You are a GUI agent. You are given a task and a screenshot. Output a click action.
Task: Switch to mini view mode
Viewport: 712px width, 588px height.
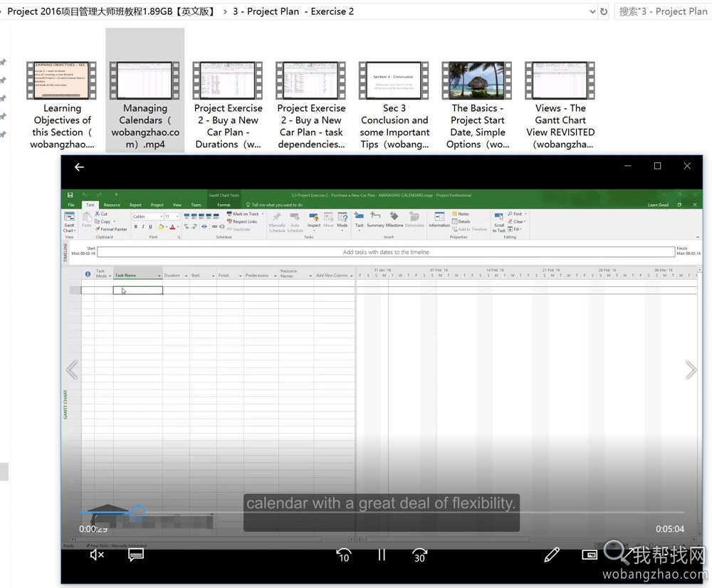click(590, 555)
